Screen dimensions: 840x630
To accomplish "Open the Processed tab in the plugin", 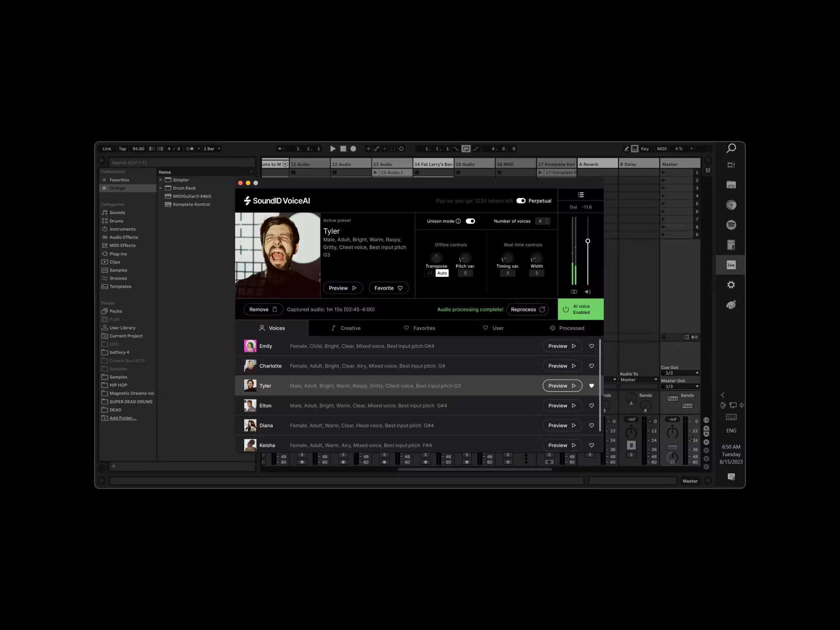I will point(567,328).
